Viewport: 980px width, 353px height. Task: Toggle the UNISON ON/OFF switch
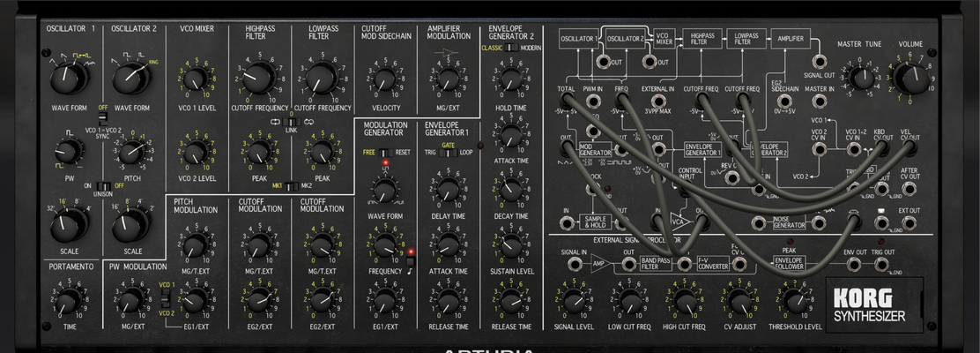[104, 186]
